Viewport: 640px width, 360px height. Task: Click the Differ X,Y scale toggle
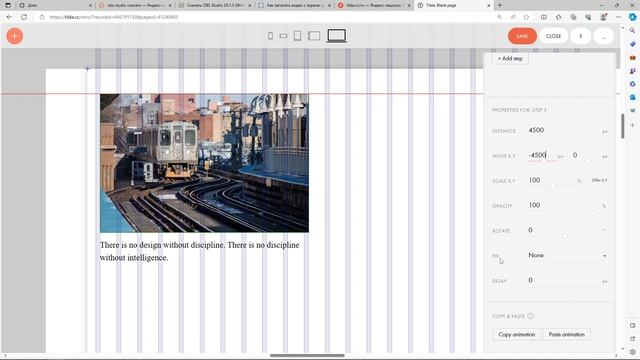click(x=599, y=180)
